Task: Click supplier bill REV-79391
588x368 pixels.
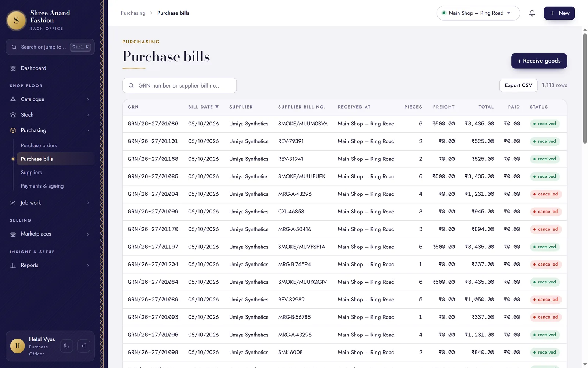Action: pos(291,142)
